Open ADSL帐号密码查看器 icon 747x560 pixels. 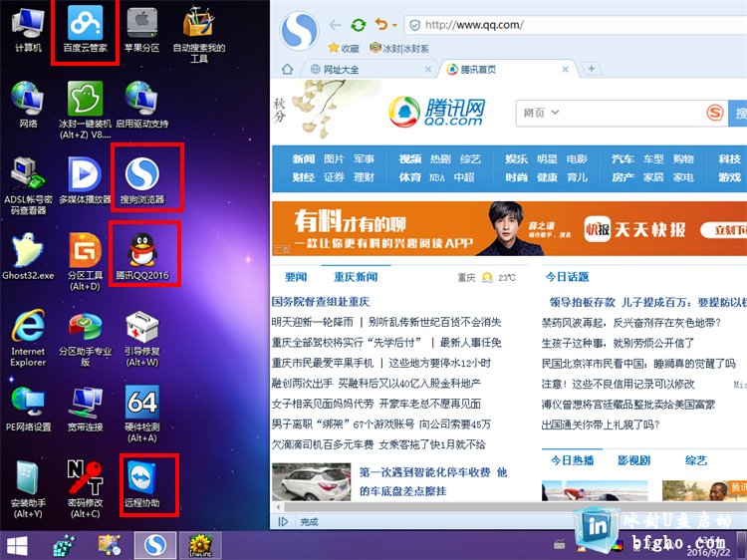(x=28, y=185)
